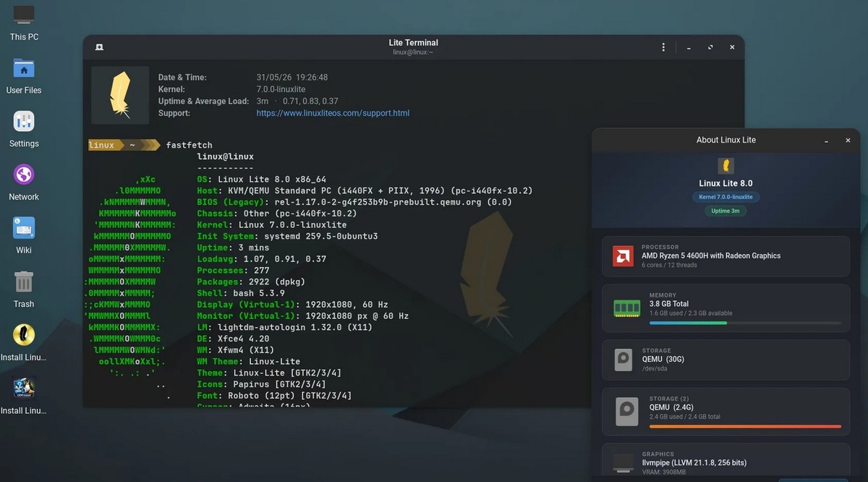Click the QEMU (2.4G) storage disk icon
This screenshot has width=868, height=482.
coord(626,411)
